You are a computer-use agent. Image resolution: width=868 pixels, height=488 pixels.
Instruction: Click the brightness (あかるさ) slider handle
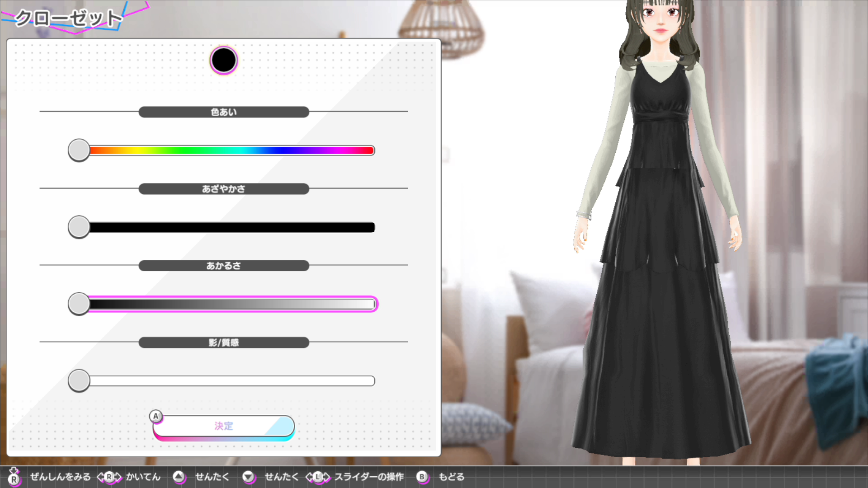pos(79,304)
